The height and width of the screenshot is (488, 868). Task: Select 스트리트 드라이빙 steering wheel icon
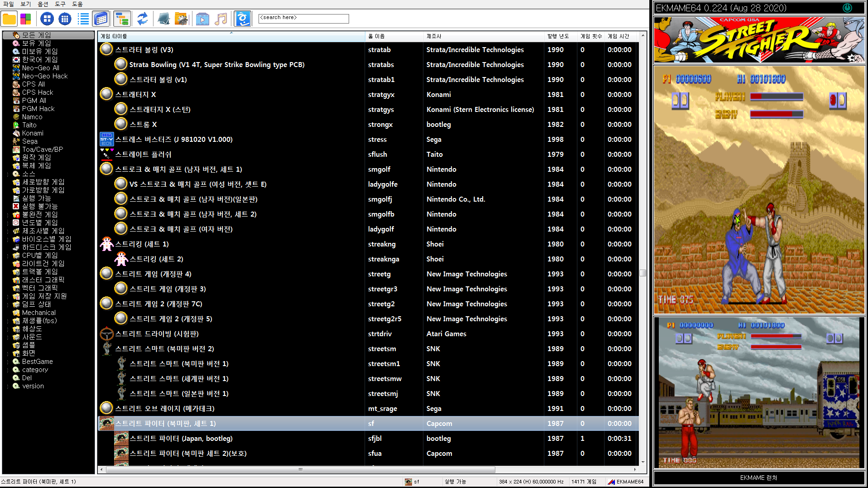click(106, 333)
